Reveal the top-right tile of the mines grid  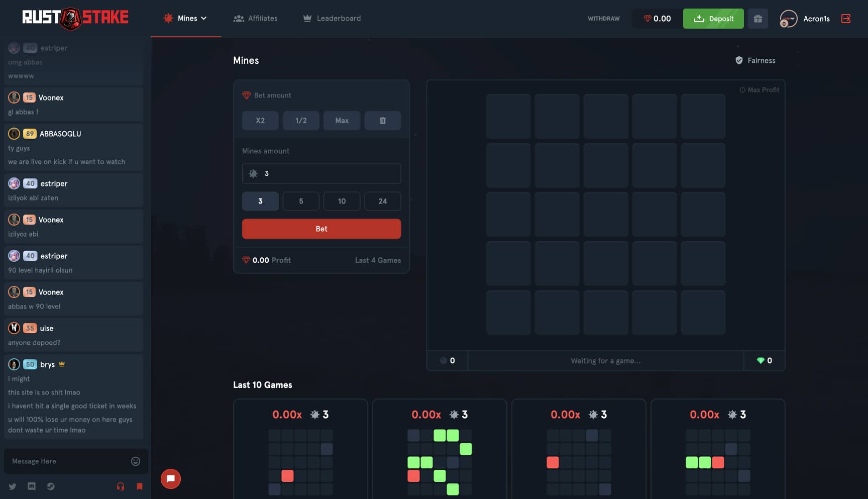703,117
